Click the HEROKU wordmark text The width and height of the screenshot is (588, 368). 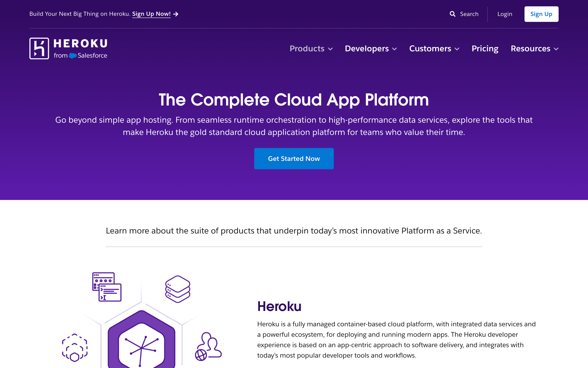(80, 44)
